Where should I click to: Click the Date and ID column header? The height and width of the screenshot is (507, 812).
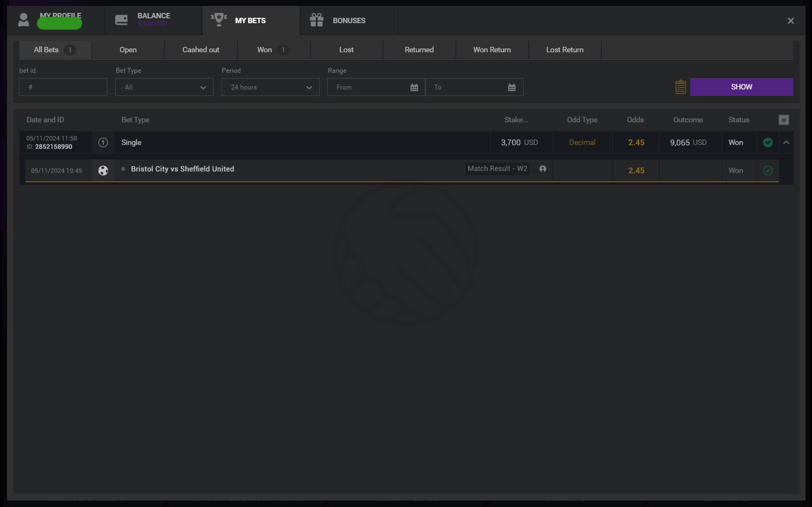coord(45,120)
